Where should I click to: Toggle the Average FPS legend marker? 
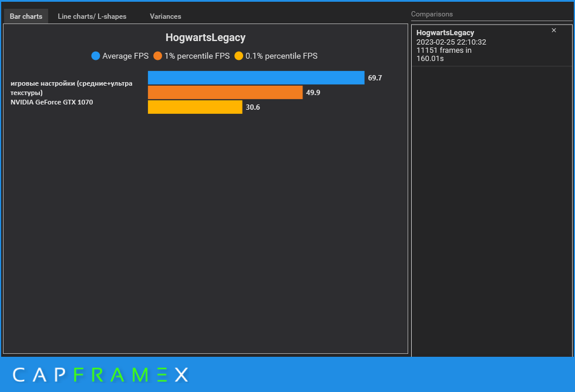coord(95,56)
